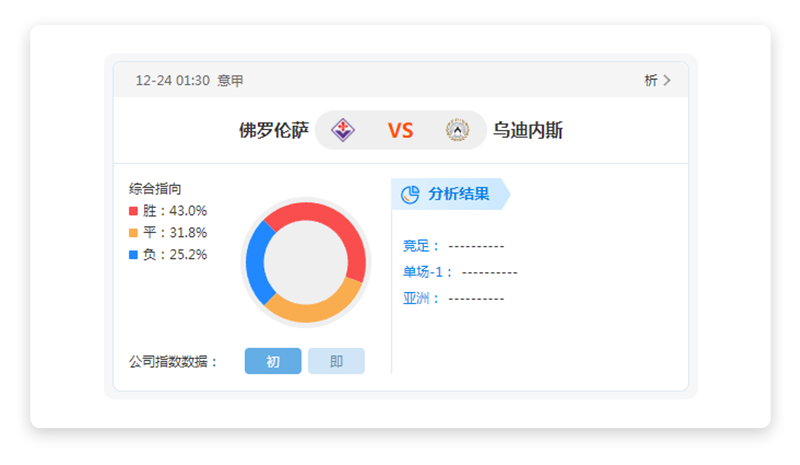Click the orange 平 legend square

[133, 233]
